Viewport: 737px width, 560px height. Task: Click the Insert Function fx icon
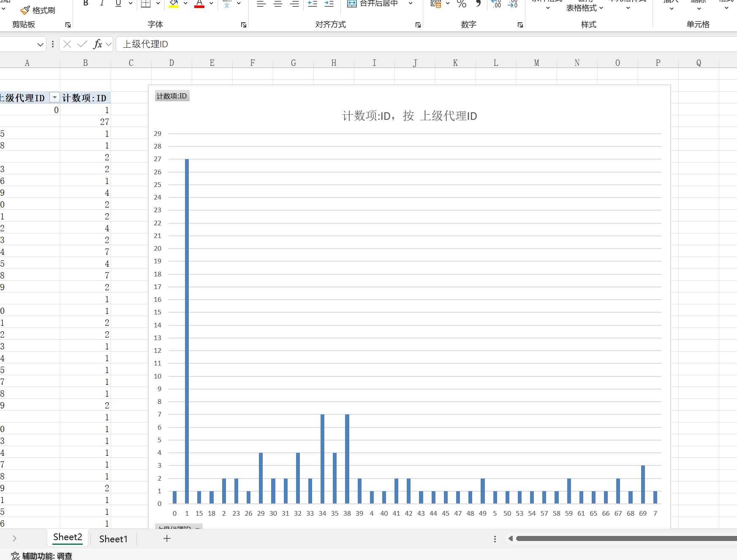pyautogui.click(x=98, y=44)
